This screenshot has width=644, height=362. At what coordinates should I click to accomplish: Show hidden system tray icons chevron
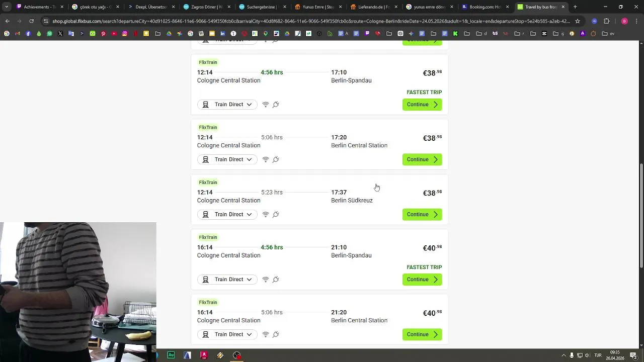[563, 355]
